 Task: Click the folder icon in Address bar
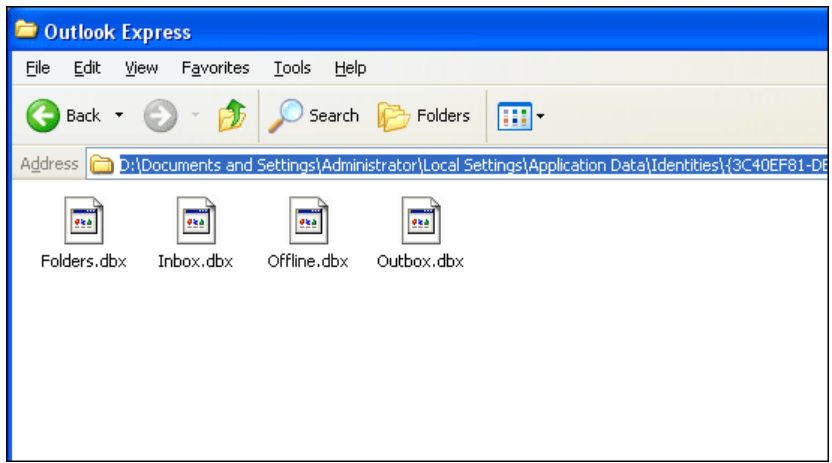coord(101,165)
